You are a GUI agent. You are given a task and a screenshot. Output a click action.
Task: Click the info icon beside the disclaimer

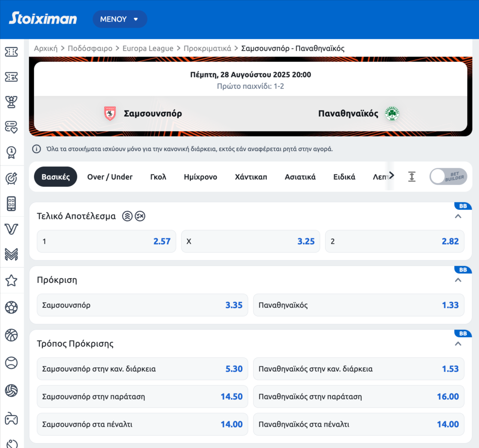tap(36, 149)
